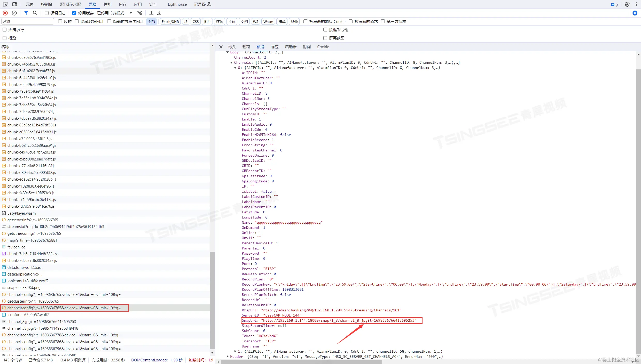Clear the network log
641x364 pixels.
point(14,13)
